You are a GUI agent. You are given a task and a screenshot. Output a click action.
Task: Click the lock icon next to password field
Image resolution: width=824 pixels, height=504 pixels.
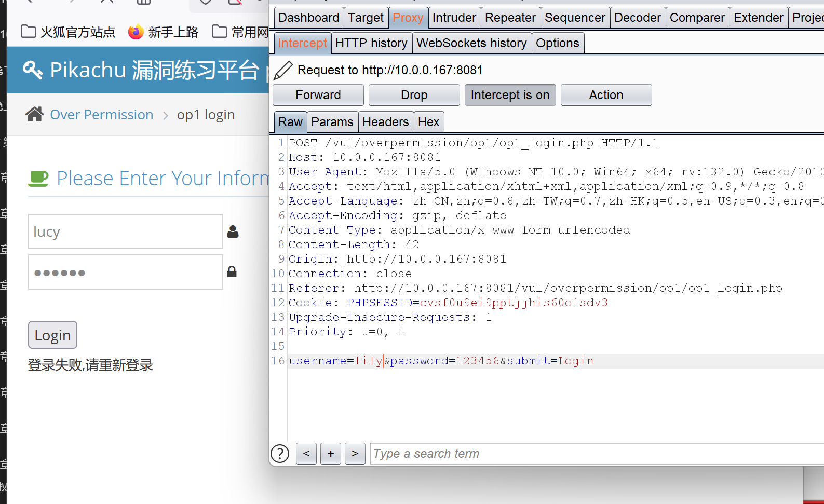[x=232, y=271]
